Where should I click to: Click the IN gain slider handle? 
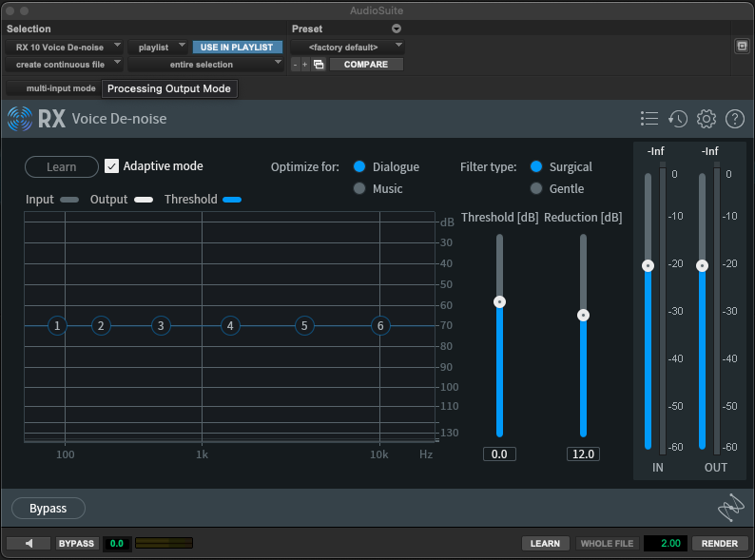pos(649,266)
